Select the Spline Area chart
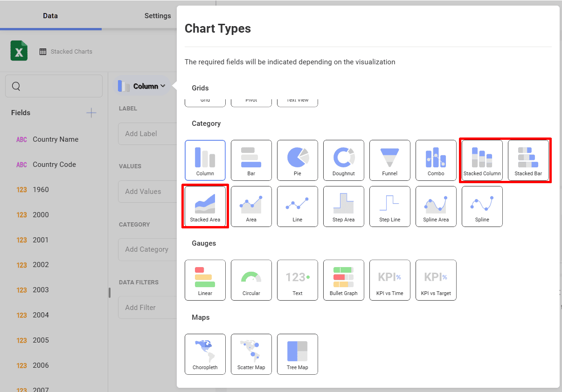The image size is (562, 392). pyautogui.click(x=436, y=206)
